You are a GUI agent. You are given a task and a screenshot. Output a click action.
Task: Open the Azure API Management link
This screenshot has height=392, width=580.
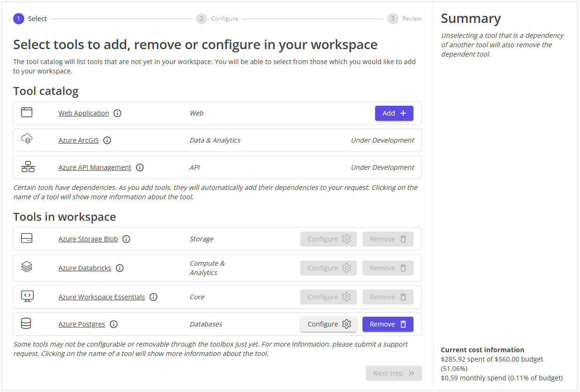click(x=94, y=167)
